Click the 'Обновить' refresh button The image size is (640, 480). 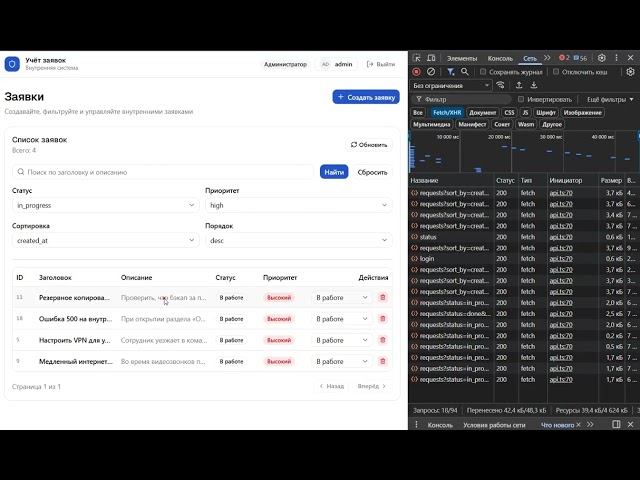[369, 145]
